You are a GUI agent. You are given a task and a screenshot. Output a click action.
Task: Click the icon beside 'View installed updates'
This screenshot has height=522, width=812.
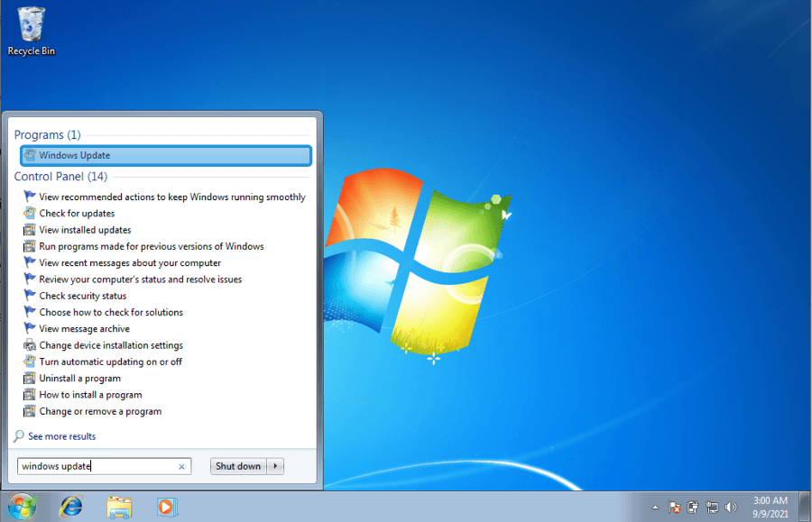(x=30, y=230)
